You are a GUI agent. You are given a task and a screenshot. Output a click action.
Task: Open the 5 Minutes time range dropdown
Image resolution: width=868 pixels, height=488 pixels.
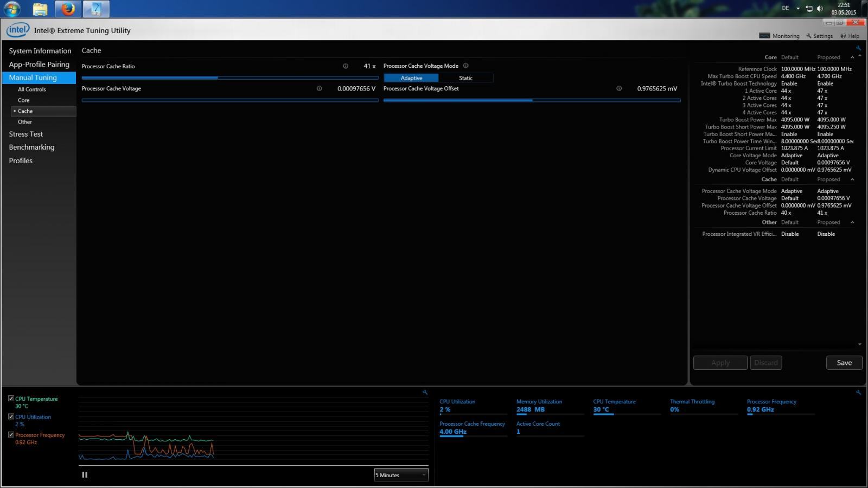click(401, 475)
